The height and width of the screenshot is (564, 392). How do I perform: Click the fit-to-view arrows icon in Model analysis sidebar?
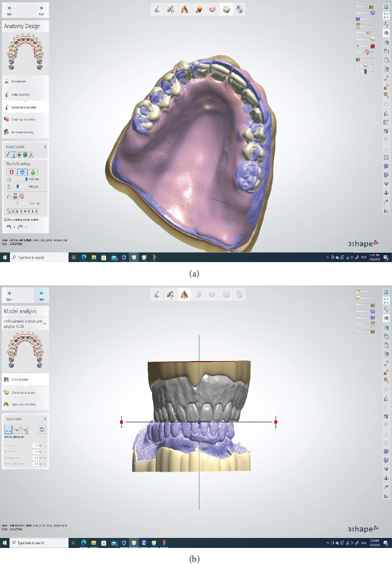pyautogui.click(x=386, y=301)
